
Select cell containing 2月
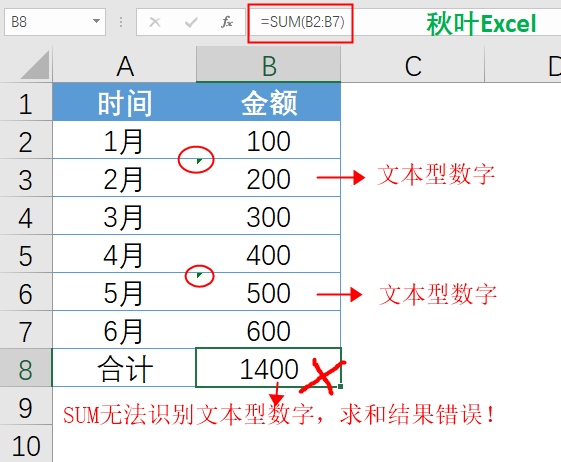pyautogui.click(x=125, y=178)
